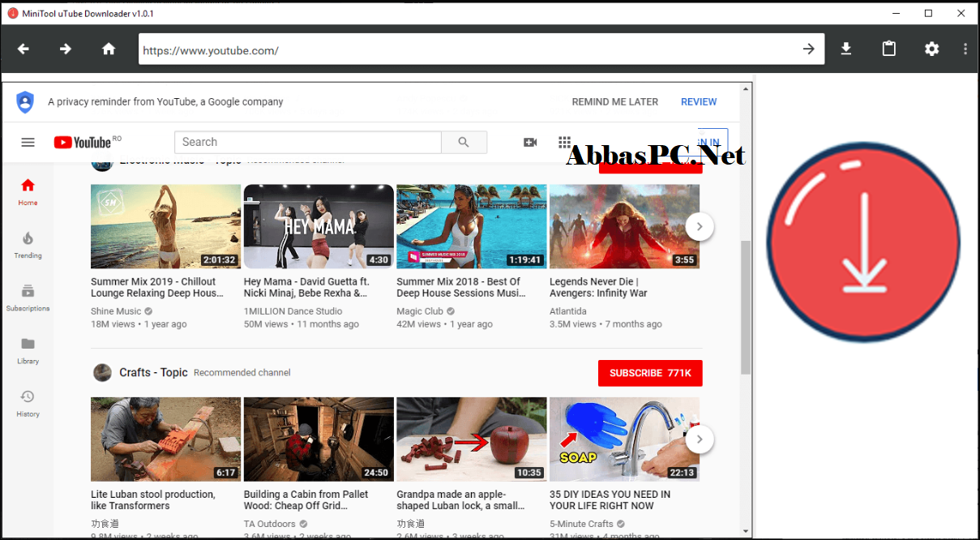
Task: Click text '18M views • 1 year ago'
Action: tap(139, 324)
